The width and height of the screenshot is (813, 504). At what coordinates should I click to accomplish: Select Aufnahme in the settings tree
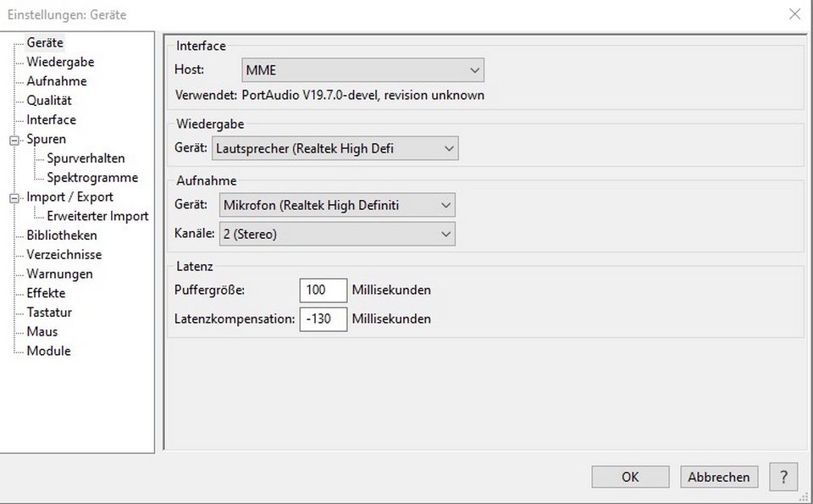coord(56,81)
